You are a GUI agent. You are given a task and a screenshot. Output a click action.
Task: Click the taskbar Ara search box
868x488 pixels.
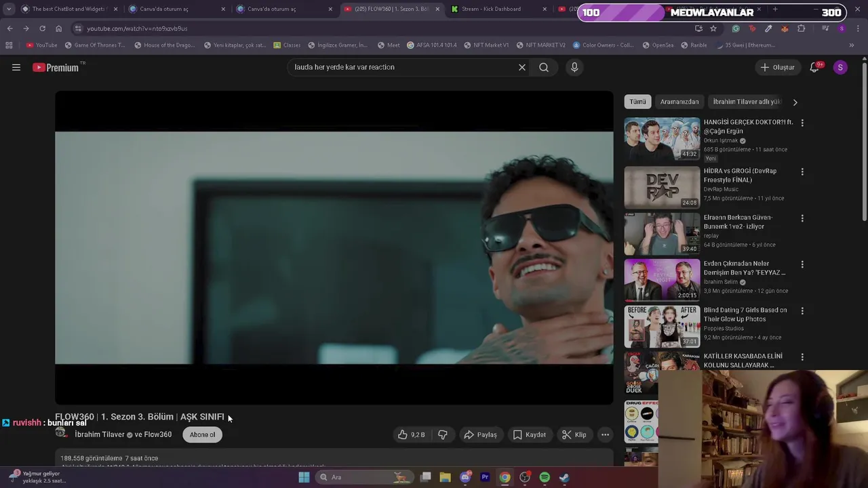pos(366,477)
